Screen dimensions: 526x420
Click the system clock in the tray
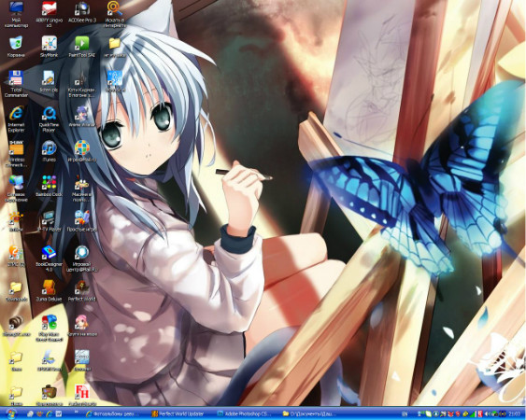(x=515, y=414)
